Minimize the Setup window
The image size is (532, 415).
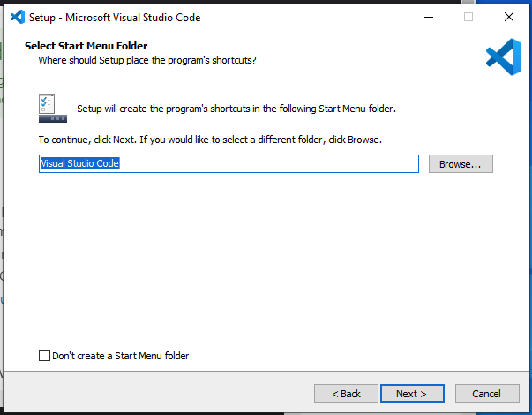(x=428, y=17)
